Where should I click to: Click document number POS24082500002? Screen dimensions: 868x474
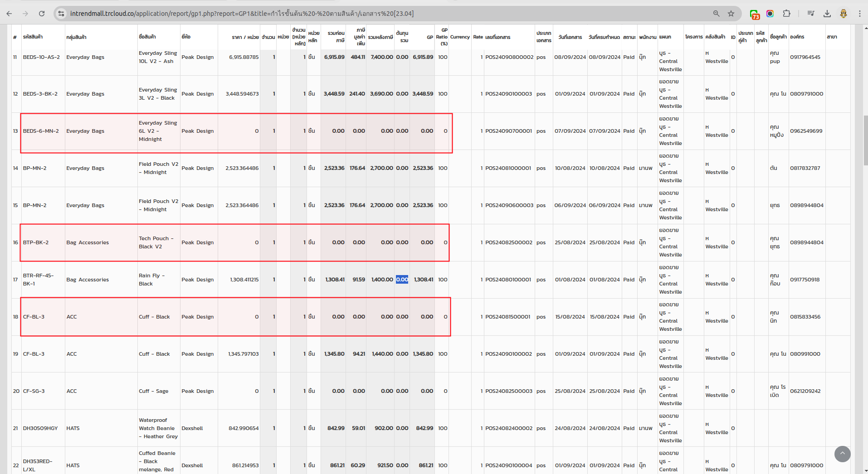pos(509,242)
